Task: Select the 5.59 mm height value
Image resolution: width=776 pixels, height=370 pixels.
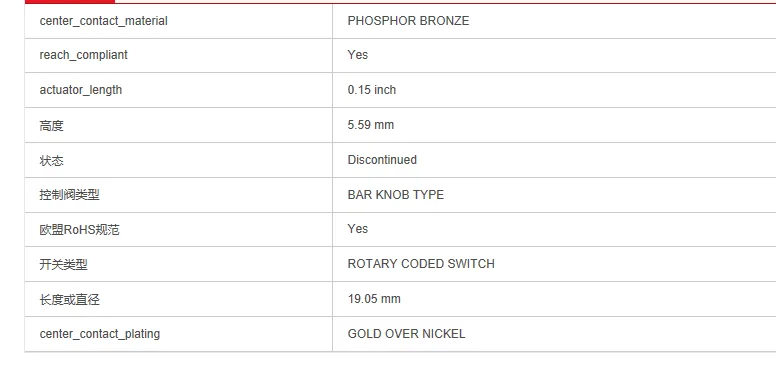Action: click(371, 125)
